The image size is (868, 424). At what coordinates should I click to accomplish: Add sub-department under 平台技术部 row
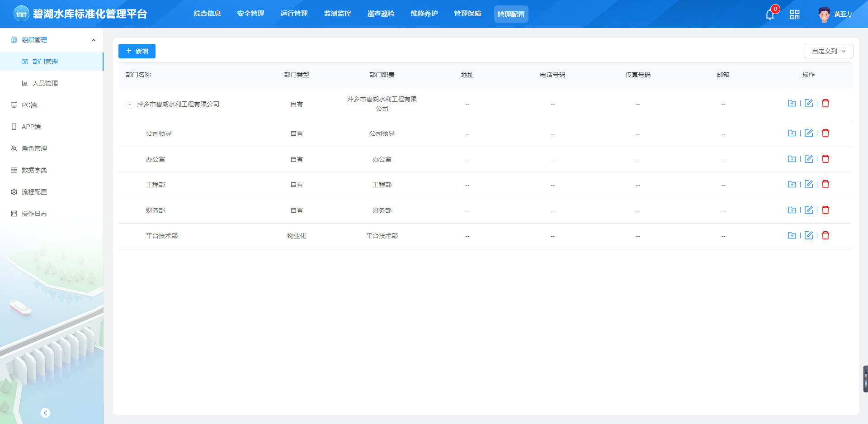pos(792,235)
